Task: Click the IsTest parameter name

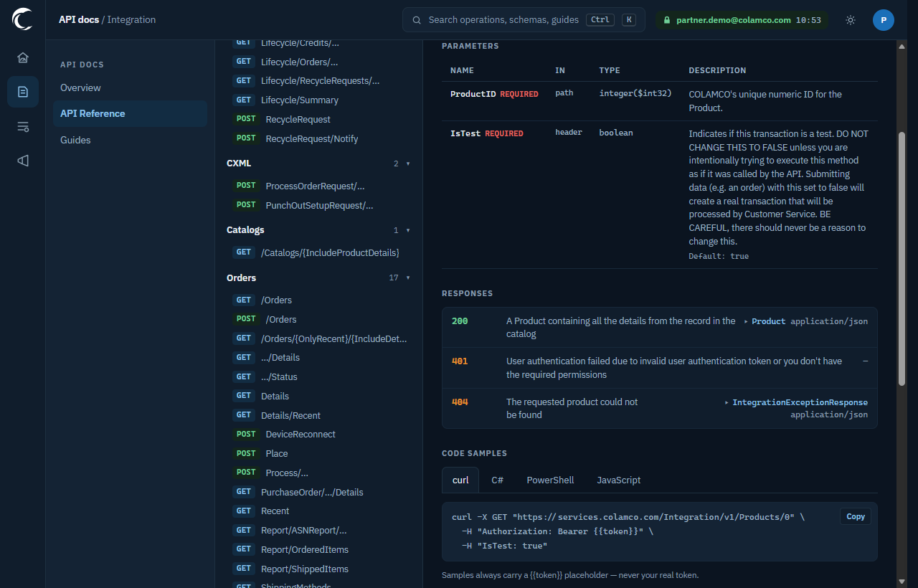Action: (466, 133)
